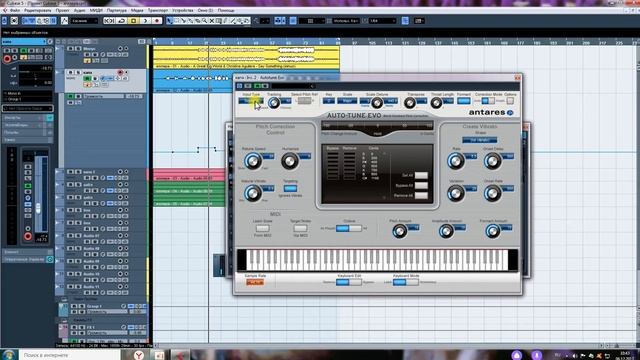Select the Zoom magnifier tool
This screenshot has width=640, height=360.
tap(205, 20)
